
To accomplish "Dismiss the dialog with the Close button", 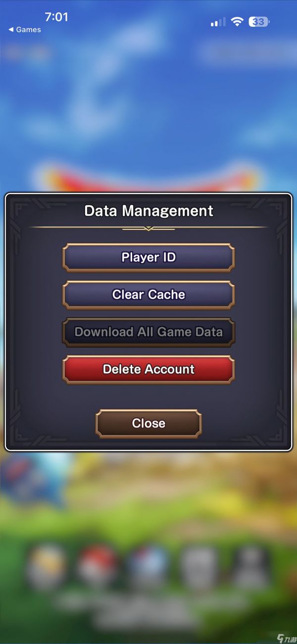I will (148, 424).
